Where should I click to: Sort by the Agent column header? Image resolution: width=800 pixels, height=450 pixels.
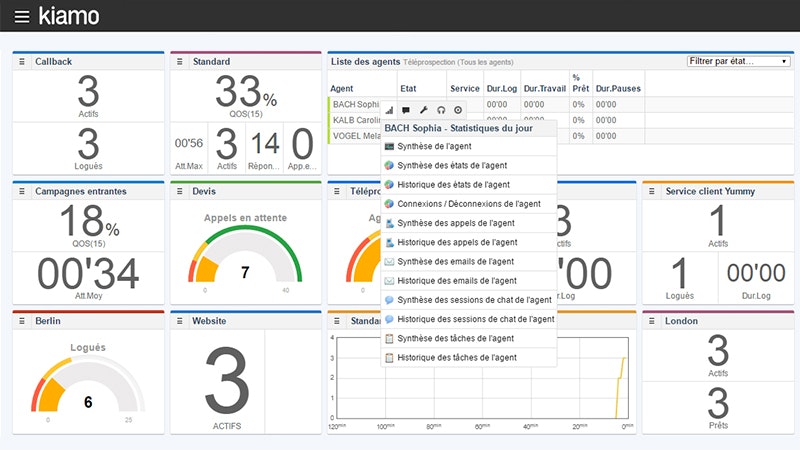342,89
